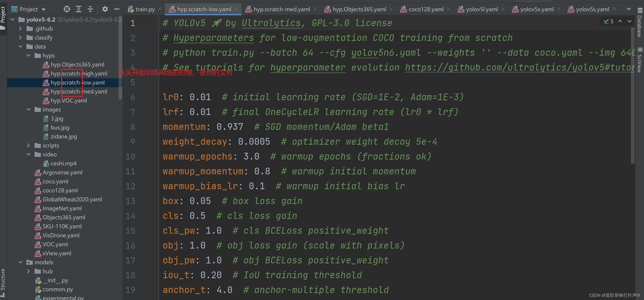The width and height of the screenshot is (644, 300).
Task: Click the editor vertical scrollbar
Action: [x=633, y=95]
